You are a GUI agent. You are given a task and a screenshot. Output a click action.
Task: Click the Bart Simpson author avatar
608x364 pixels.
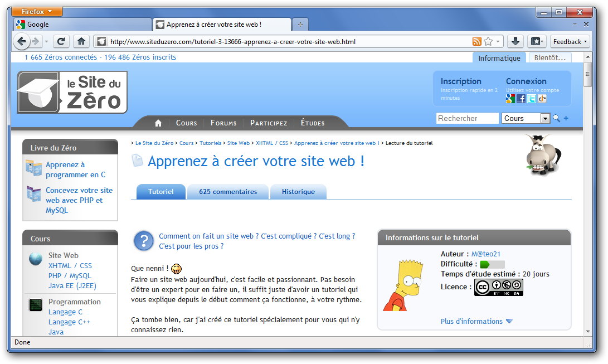[x=403, y=284]
